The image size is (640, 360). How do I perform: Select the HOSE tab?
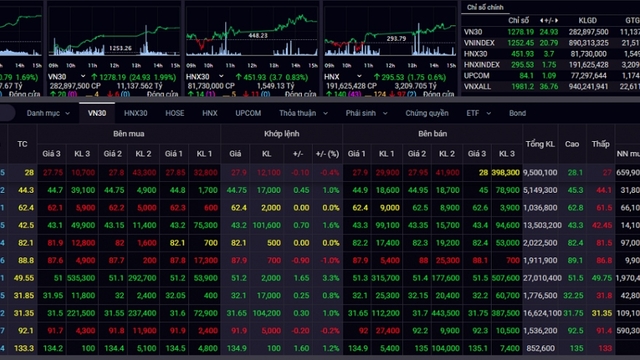coord(175,113)
